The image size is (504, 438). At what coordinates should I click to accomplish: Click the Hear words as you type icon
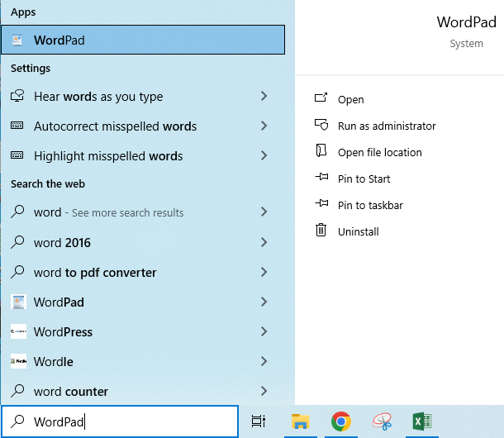click(17, 96)
